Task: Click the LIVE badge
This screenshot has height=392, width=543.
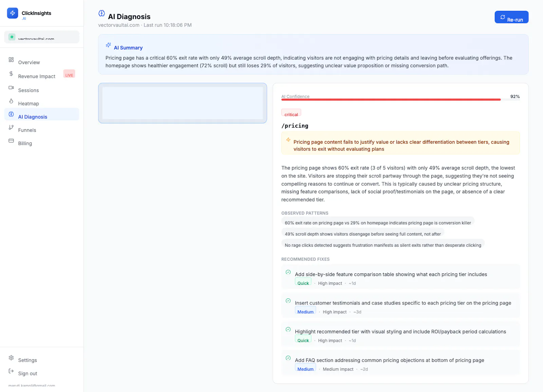Action: point(69,74)
